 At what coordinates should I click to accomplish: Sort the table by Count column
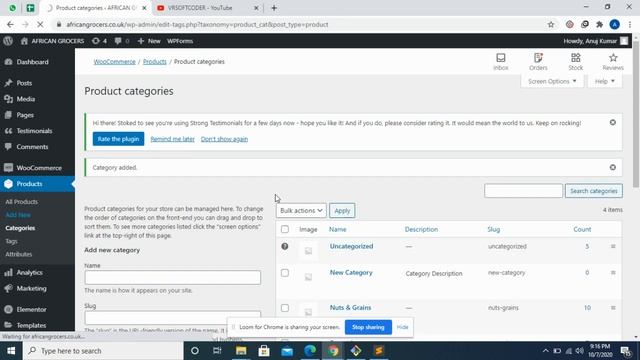[582, 229]
